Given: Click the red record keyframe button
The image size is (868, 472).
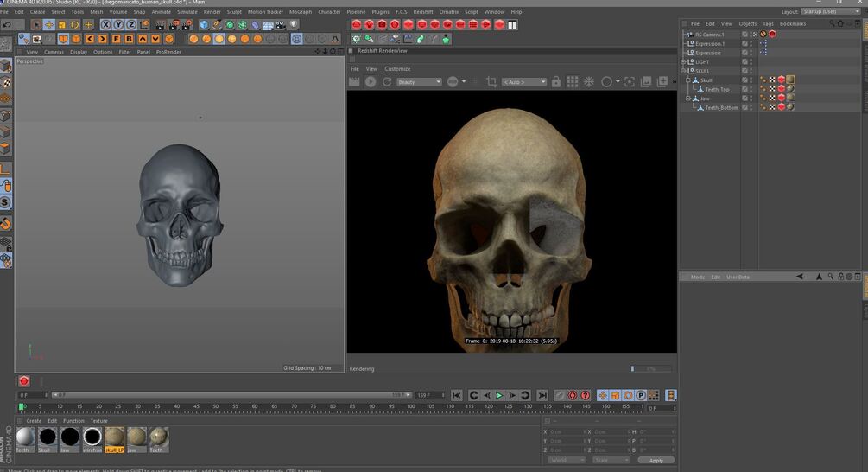Looking at the screenshot, I should [24, 381].
